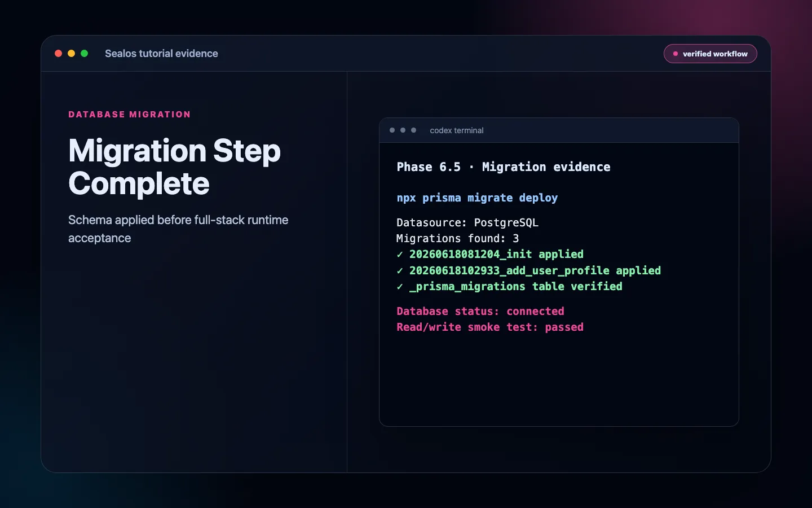812x508 pixels.
Task: Click the "Datasource: PostgreSQL" line
Action: (x=467, y=223)
